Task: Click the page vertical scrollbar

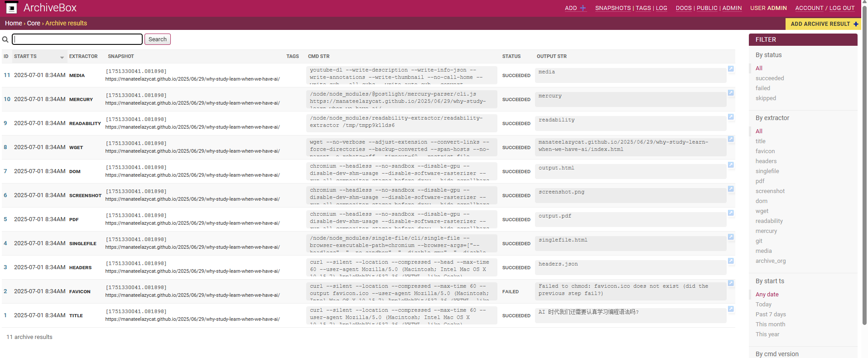Action: pos(864,163)
